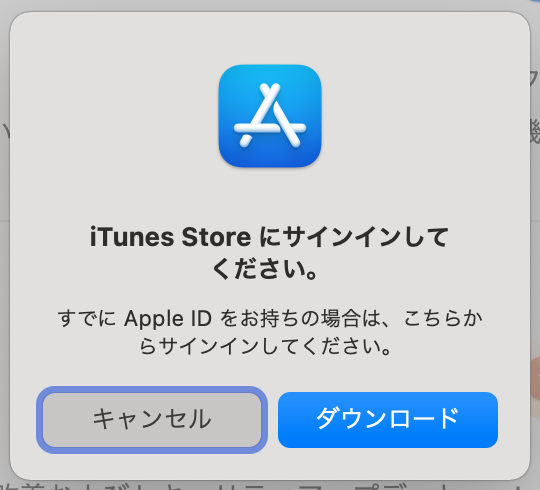Click the blank dialog area right of the icon

pyautogui.click(x=424, y=116)
